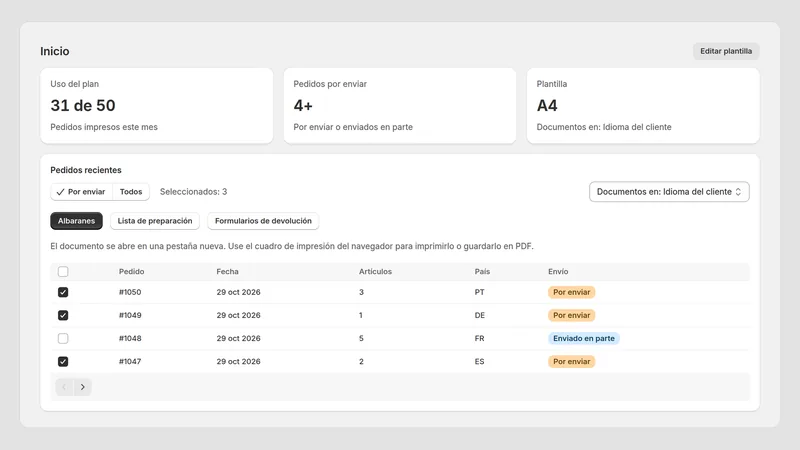Click country code PT

480,292
